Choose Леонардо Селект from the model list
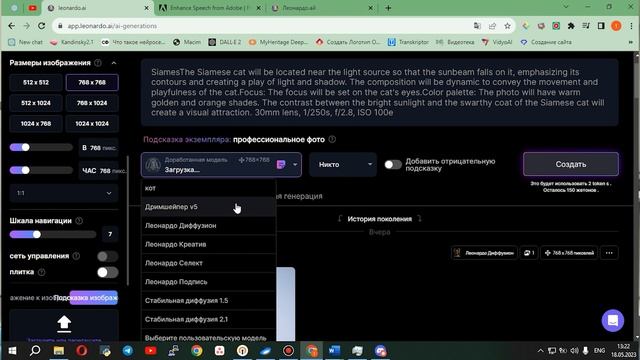The width and height of the screenshot is (640, 360). [209, 263]
